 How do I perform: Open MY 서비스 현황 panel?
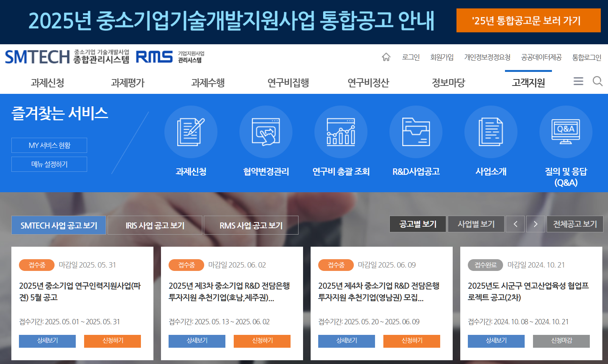tap(49, 145)
